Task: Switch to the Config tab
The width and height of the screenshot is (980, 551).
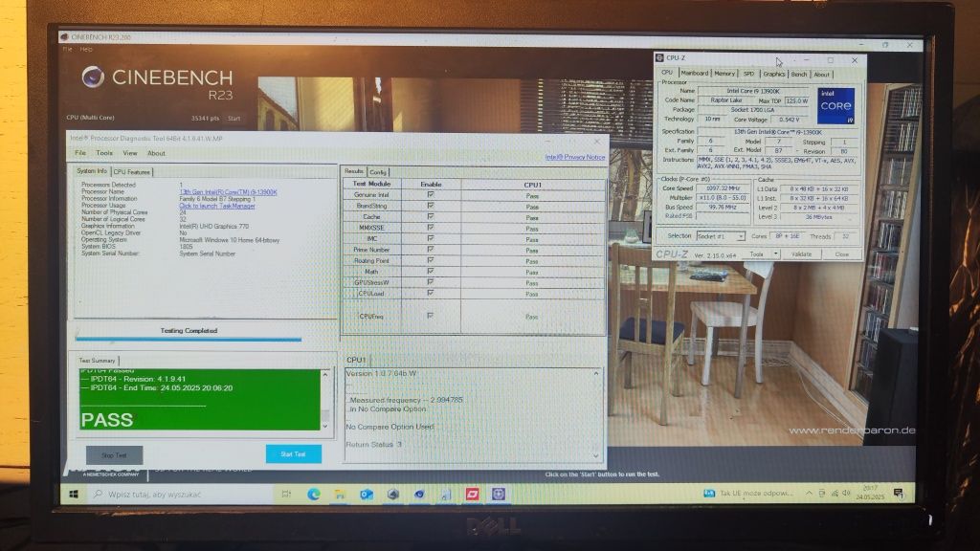Action: [x=378, y=172]
